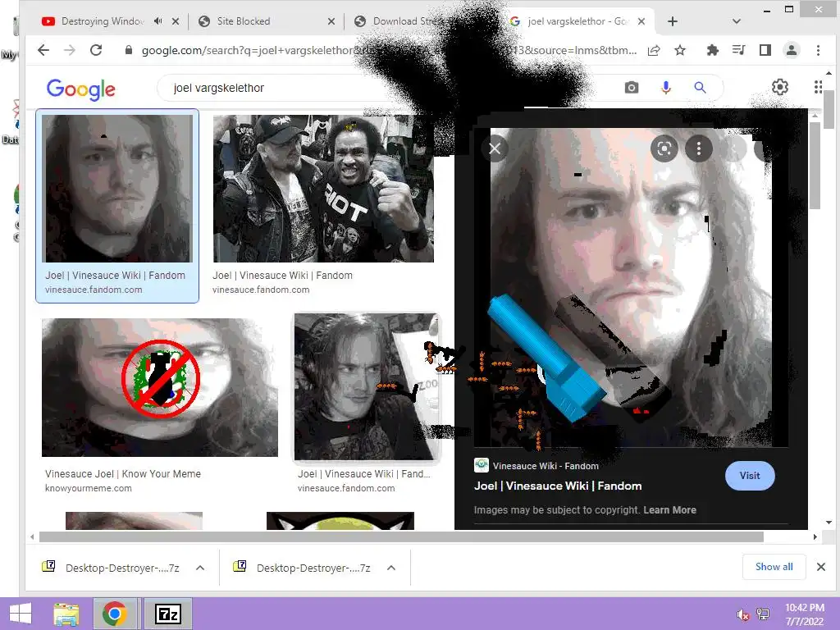Screen dimensions: 840x630
Task: Close the Destroying Windows tab
Action: [176, 21]
